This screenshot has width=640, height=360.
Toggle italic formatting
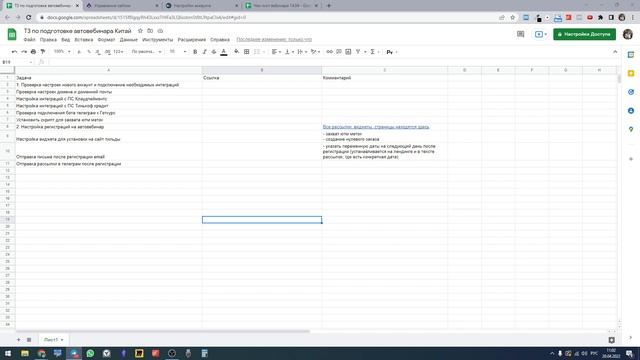tap(204, 52)
